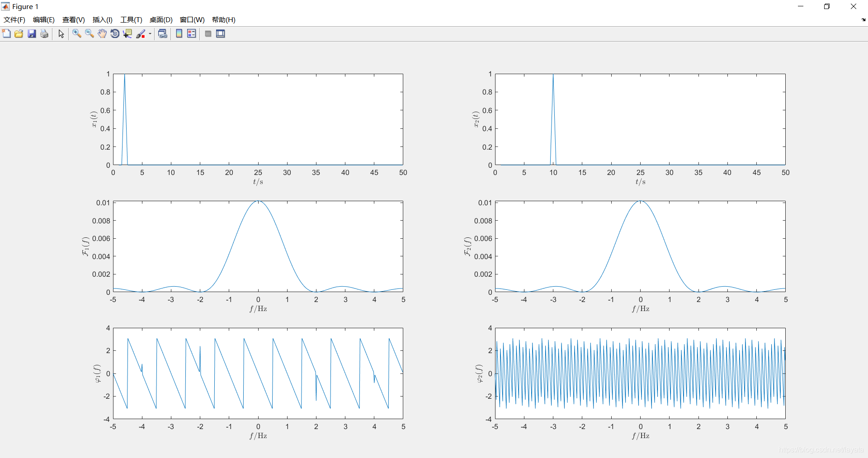Open the 文件(F) menu
The image size is (868, 458).
click(x=14, y=20)
